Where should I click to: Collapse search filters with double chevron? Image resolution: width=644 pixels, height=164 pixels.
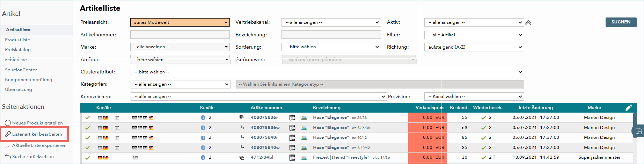(528, 23)
